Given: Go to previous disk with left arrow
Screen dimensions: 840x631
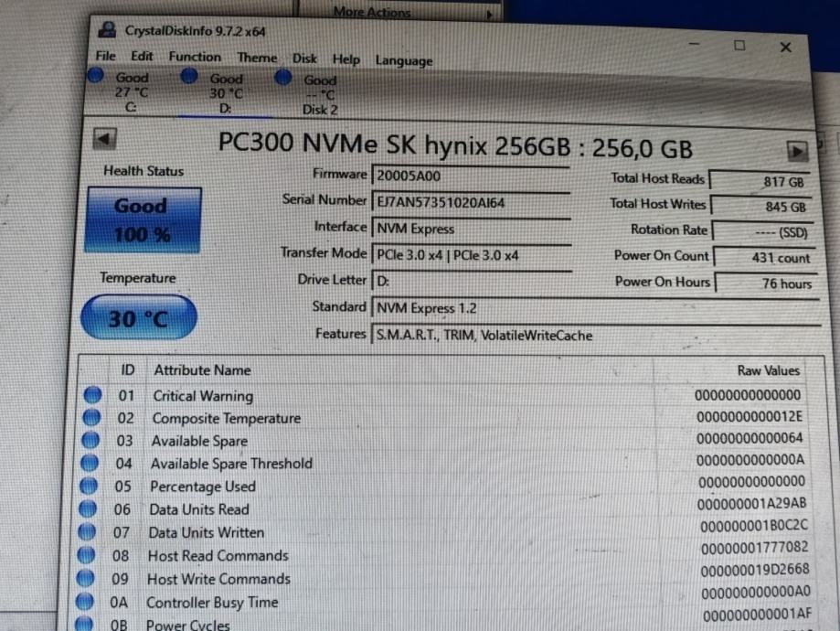Looking at the screenshot, I should tap(104, 139).
